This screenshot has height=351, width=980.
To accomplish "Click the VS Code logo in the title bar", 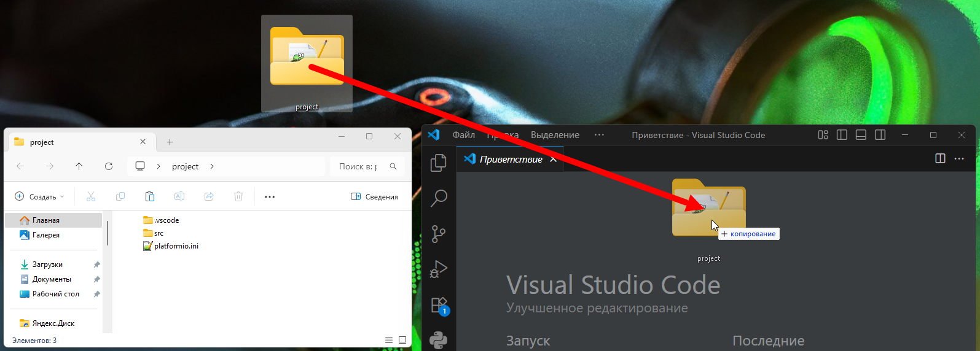I will coord(433,135).
